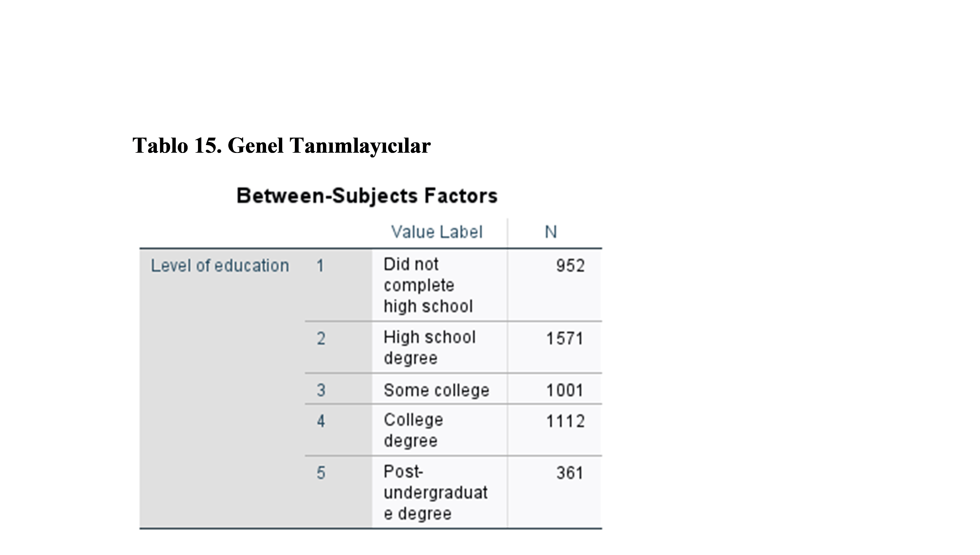
Task: Select the N column header
Action: 551,232
